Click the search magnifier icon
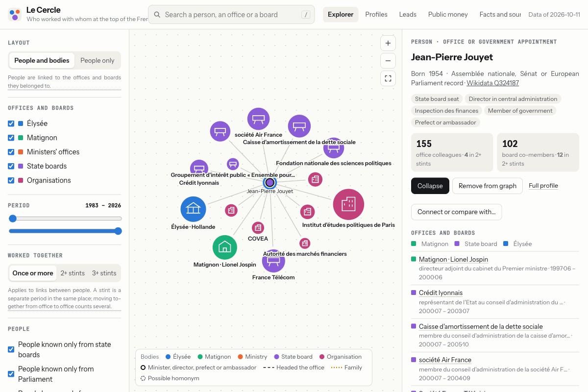This screenshot has height=392, width=588. [x=157, y=15]
